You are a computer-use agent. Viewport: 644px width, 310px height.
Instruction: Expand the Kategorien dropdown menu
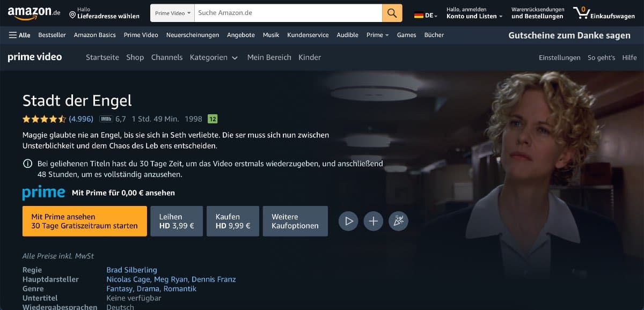[214, 57]
